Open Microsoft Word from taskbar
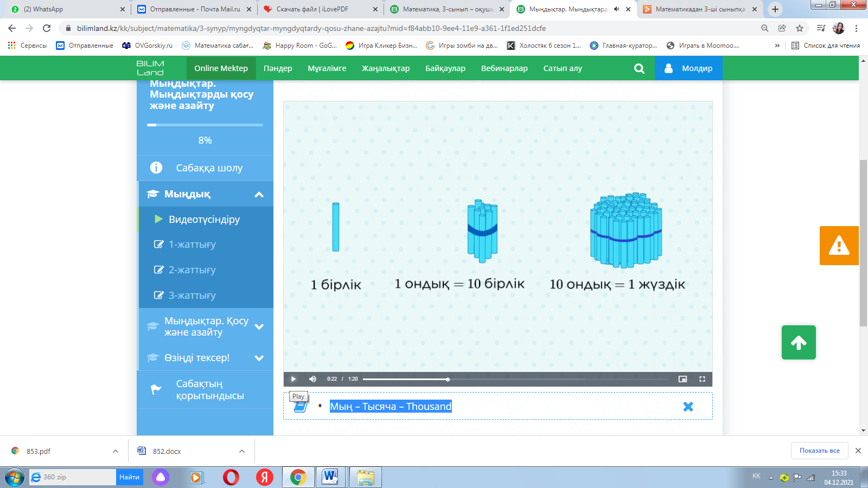 point(330,477)
